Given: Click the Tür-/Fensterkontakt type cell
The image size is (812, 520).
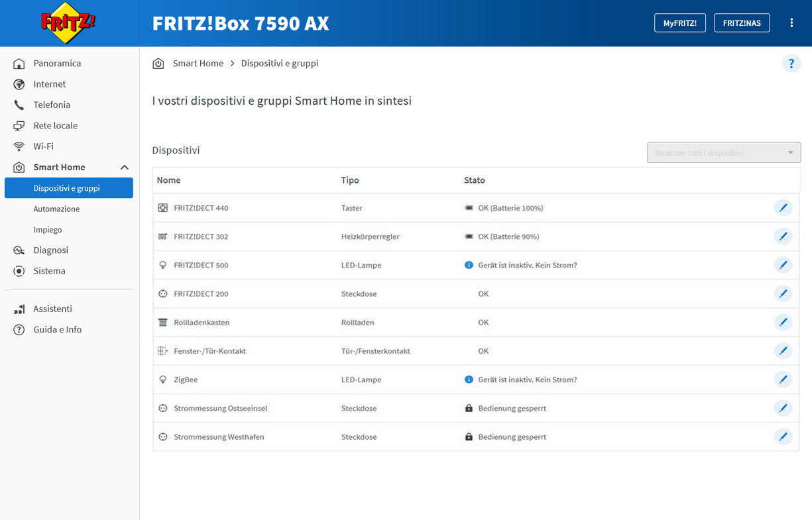Looking at the screenshot, I should (376, 351).
